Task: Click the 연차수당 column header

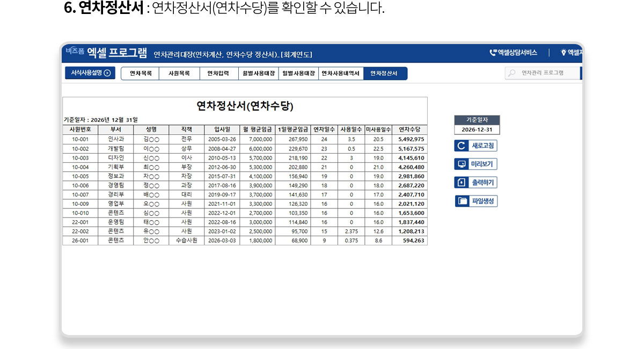Action: pyautogui.click(x=409, y=129)
